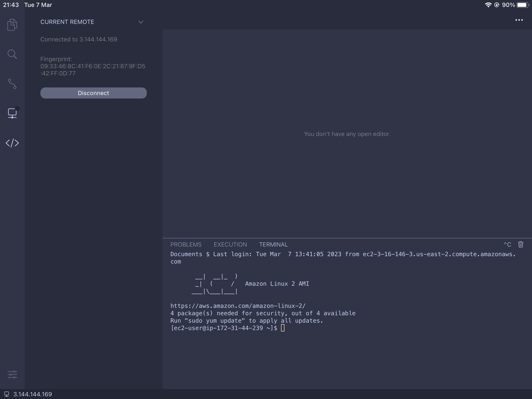
Task: Open the source control panel
Action: 12,84
